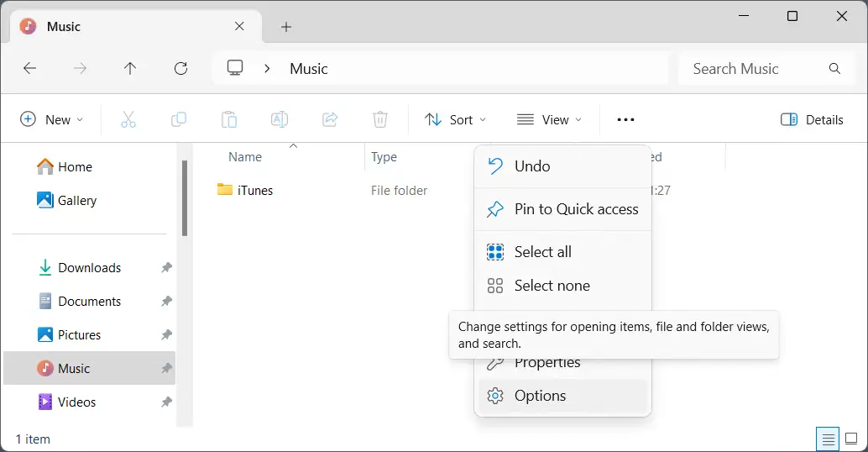Click the Rename icon in toolbar
This screenshot has height=452, width=868.
[x=280, y=119]
